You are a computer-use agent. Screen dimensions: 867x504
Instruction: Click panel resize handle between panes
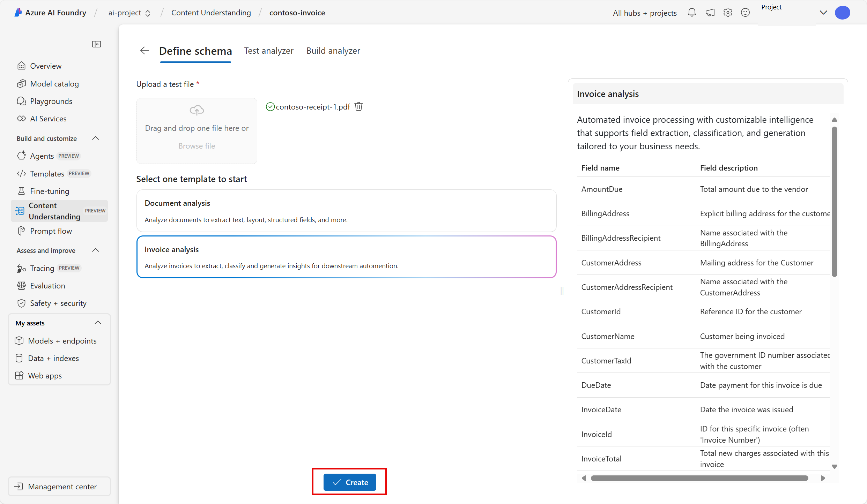(562, 291)
